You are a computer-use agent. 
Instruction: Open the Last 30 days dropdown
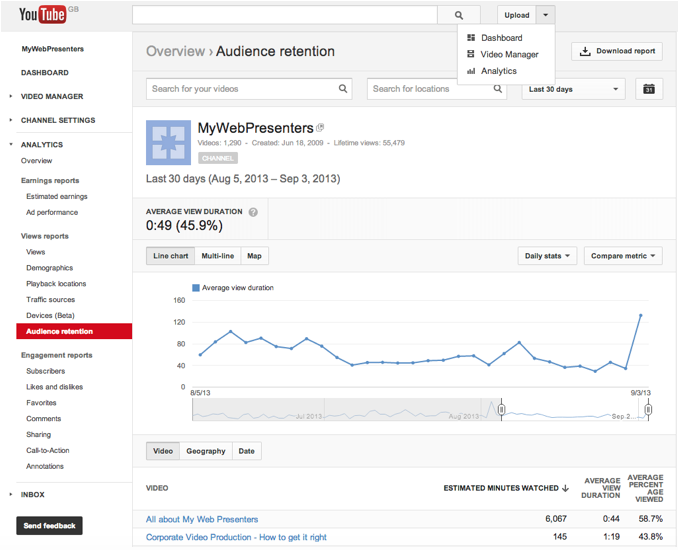pyautogui.click(x=573, y=89)
